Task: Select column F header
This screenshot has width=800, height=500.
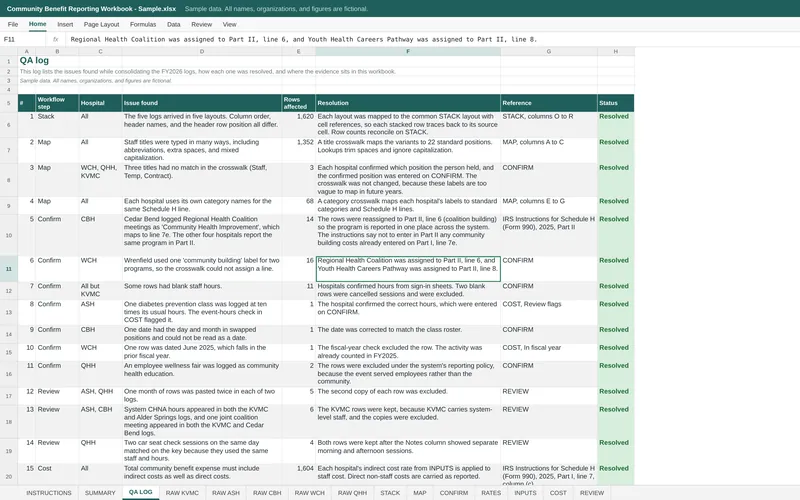Action: [408, 52]
